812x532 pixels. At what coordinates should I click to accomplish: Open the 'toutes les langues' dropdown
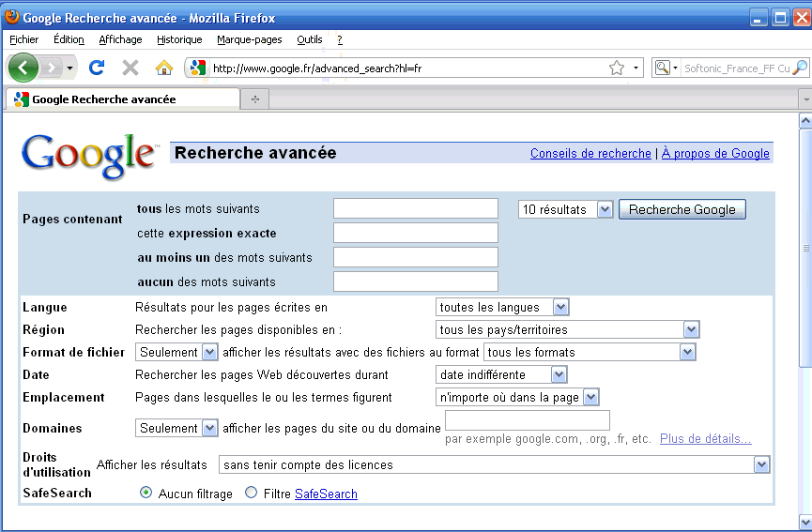pos(502,308)
